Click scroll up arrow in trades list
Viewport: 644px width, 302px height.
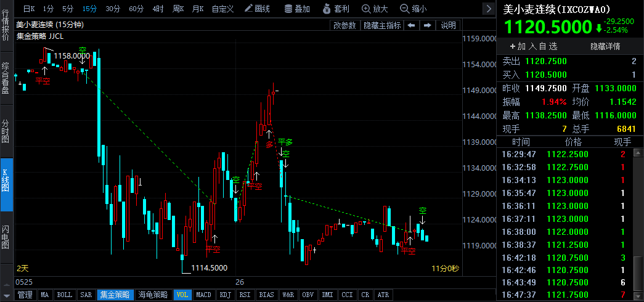(x=638, y=153)
